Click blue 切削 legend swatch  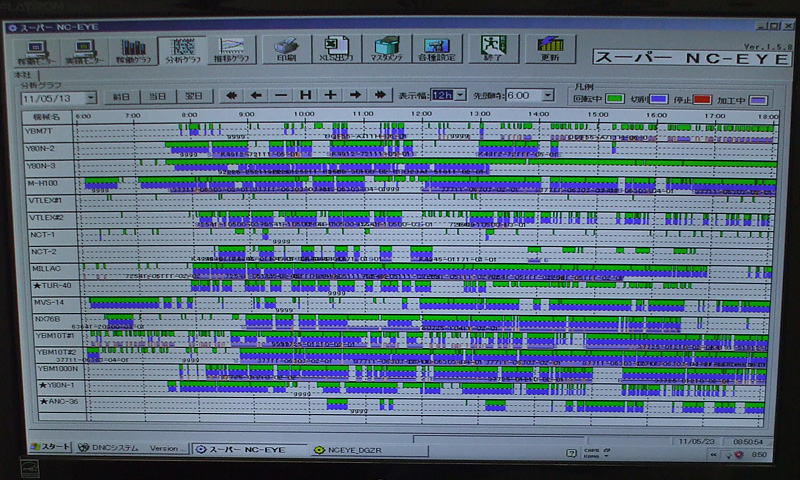tap(658, 99)
